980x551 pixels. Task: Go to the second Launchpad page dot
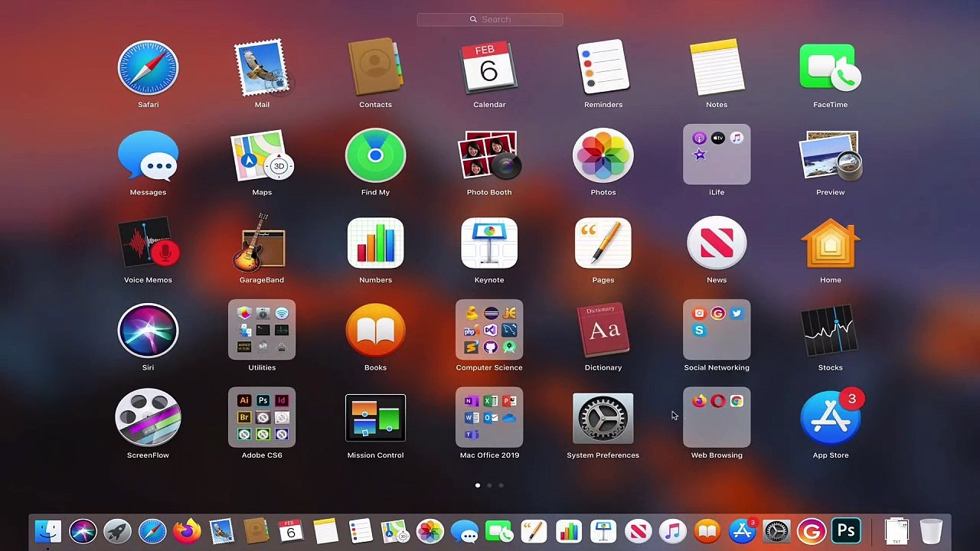[489, 485]
